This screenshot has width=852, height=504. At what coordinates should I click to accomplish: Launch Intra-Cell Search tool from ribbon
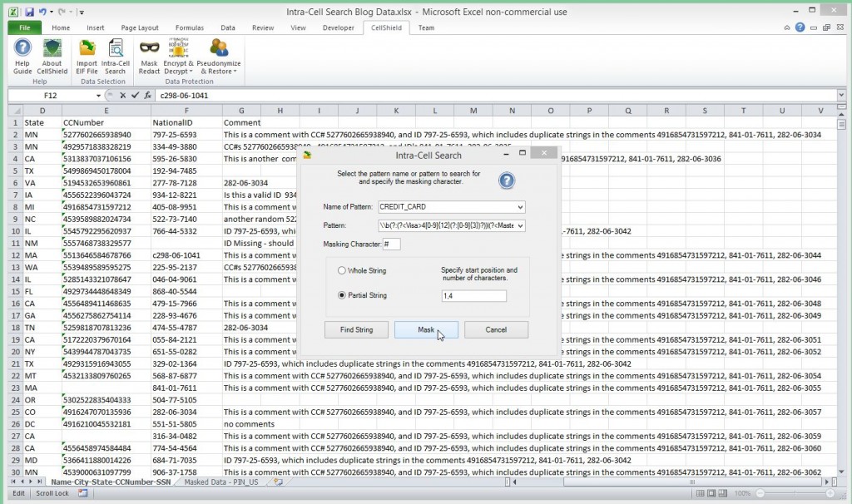coord(115,56)
